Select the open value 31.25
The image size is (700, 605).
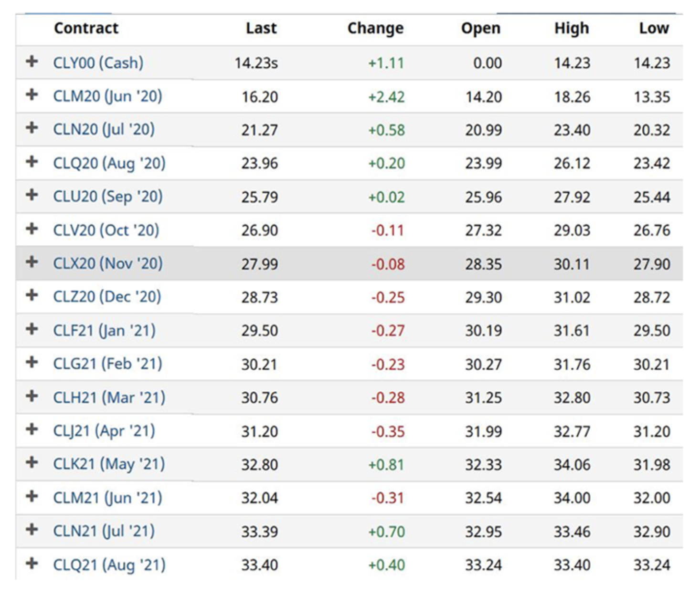(x=484, y=398)
